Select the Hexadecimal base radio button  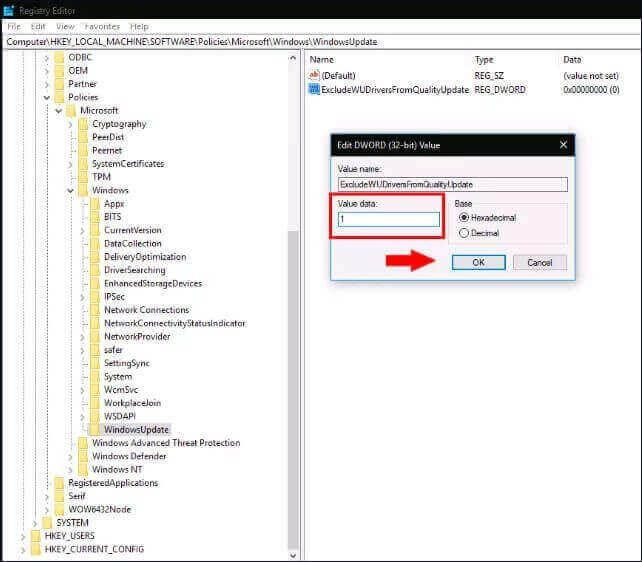tap(463, 217)
